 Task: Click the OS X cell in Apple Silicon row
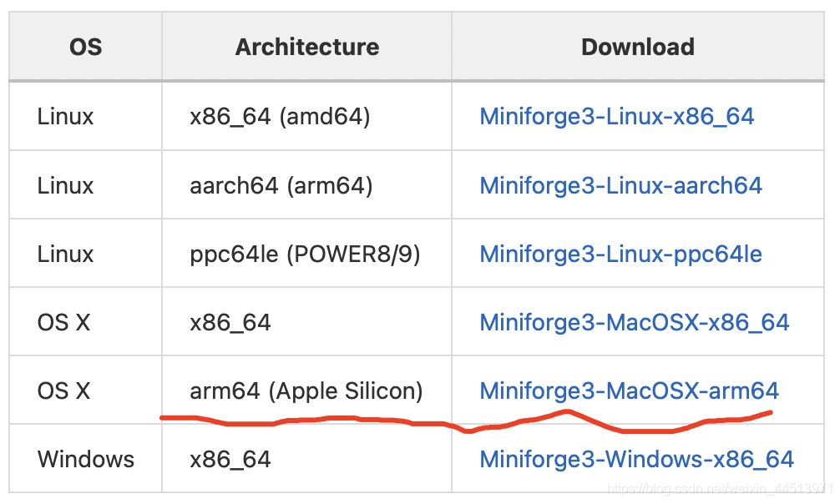click(63, 391)
